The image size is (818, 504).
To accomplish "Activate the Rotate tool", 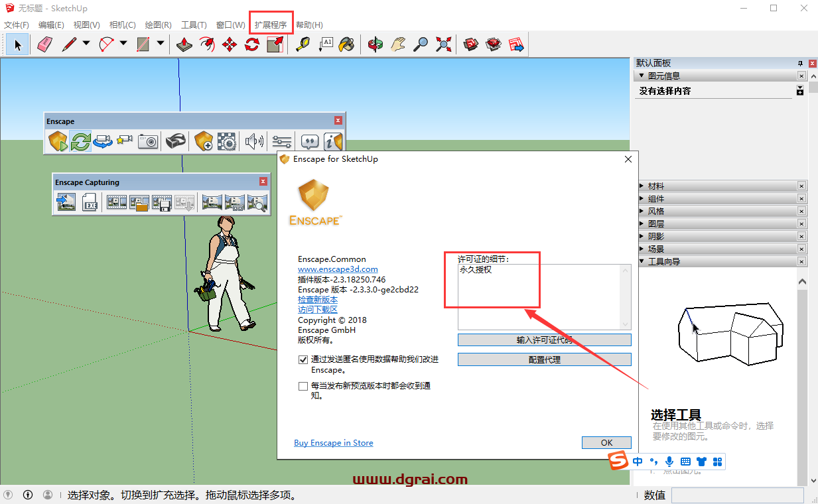I will click(252, 44).
